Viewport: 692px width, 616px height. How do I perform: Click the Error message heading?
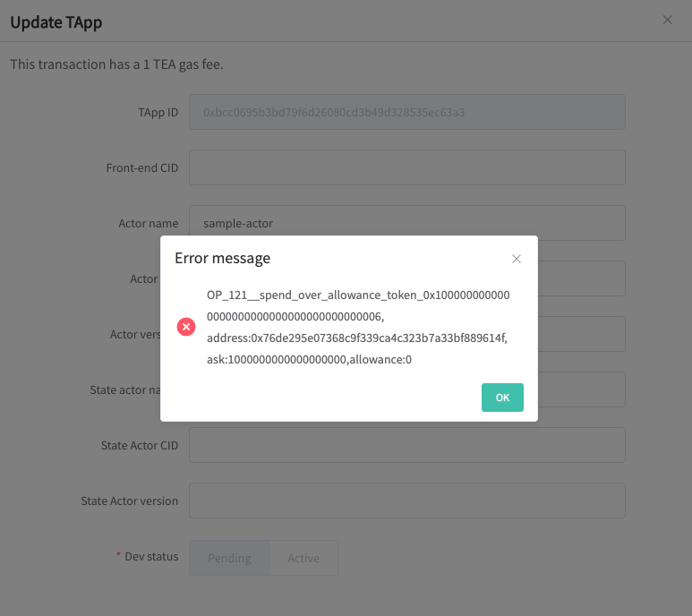[222, 258]
